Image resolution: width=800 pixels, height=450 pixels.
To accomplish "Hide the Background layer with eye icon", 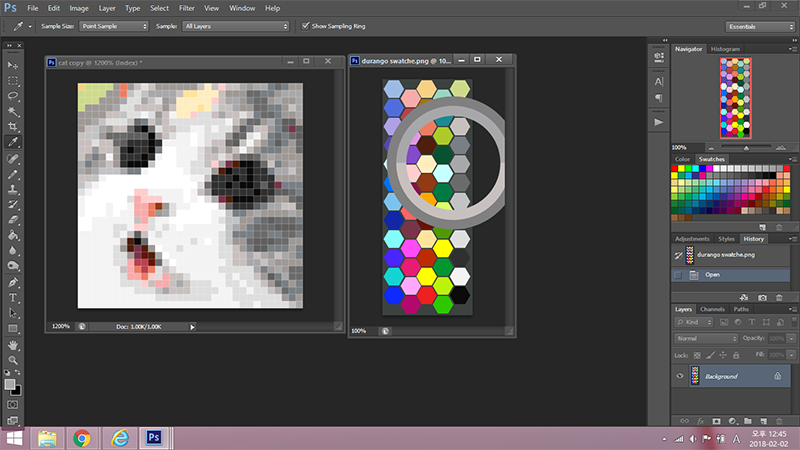I will 681,376.
